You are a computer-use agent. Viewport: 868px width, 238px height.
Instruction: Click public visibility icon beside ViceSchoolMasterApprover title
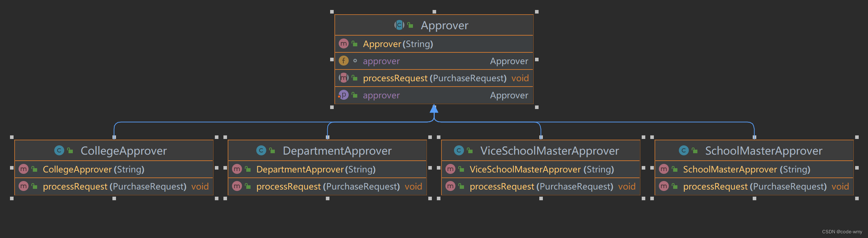470,150
